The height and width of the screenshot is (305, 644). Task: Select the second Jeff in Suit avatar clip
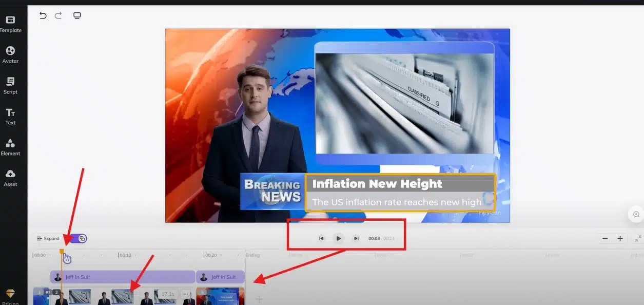(x=221, y=277)
